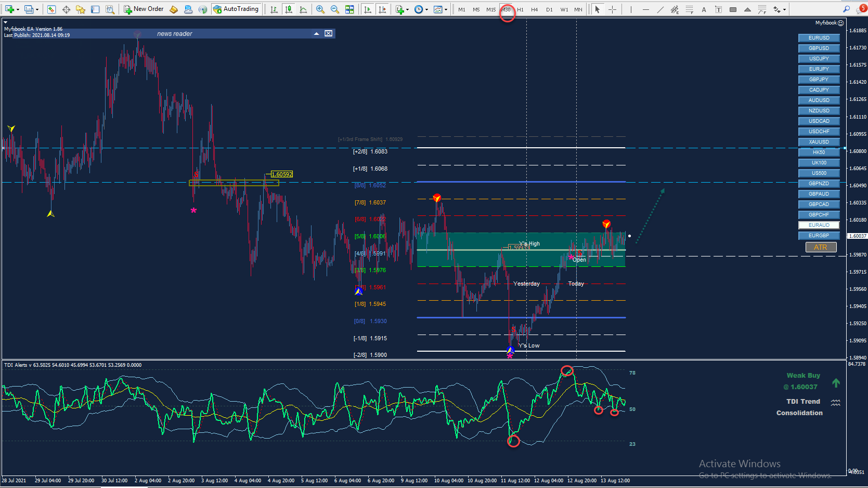Tile windows with the grid icon
Screen dimensions: 868x488
[349, 9]
